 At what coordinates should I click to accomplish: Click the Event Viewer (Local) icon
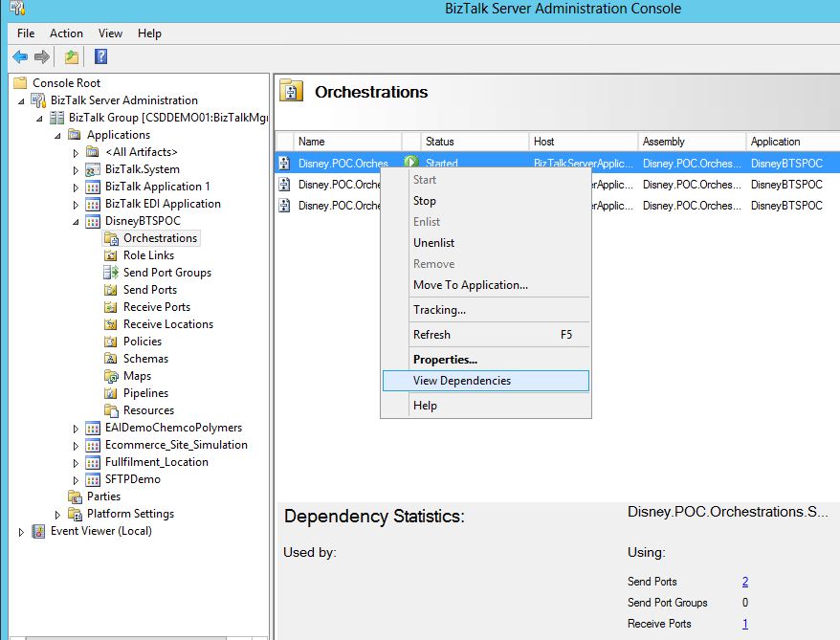(38, 531)
